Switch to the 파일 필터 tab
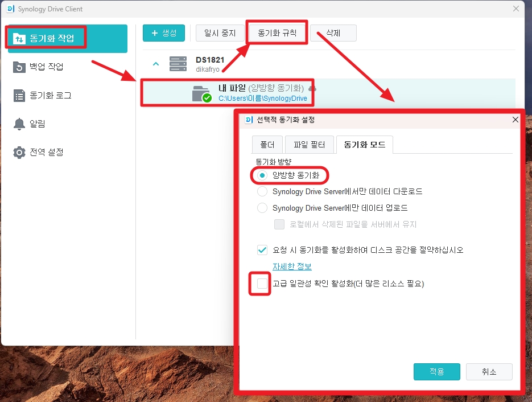Screen dimensions: 532x402 coord(310,145)
